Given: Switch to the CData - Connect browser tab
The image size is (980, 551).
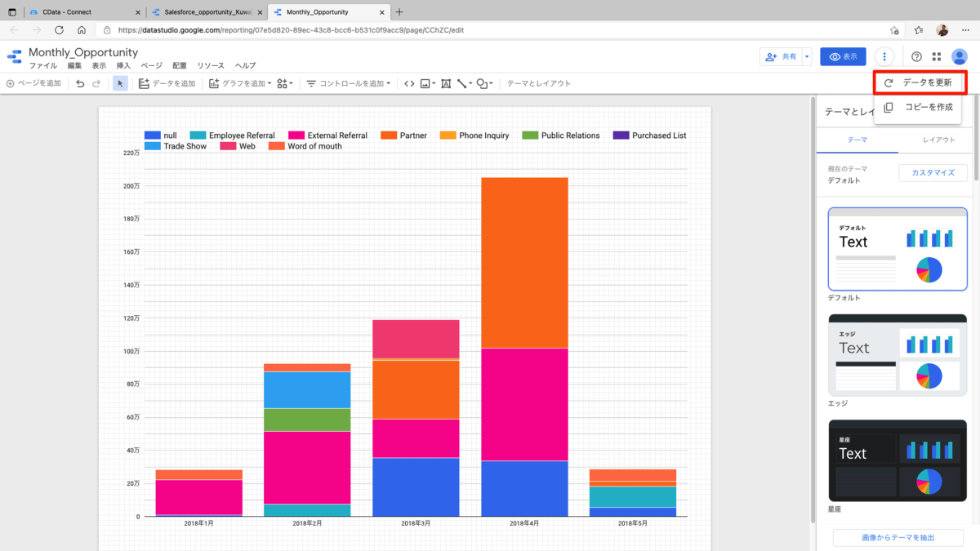Looking at the screenshot, I should (83, 12).
